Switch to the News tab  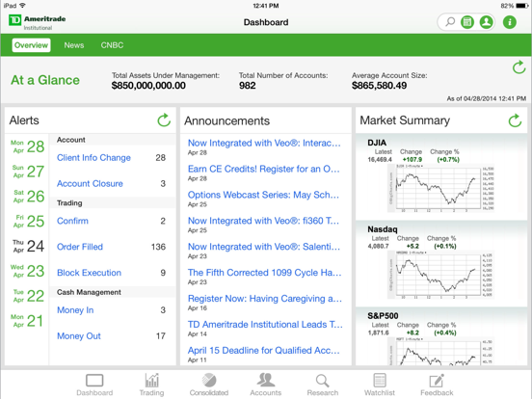click(74, 45)
